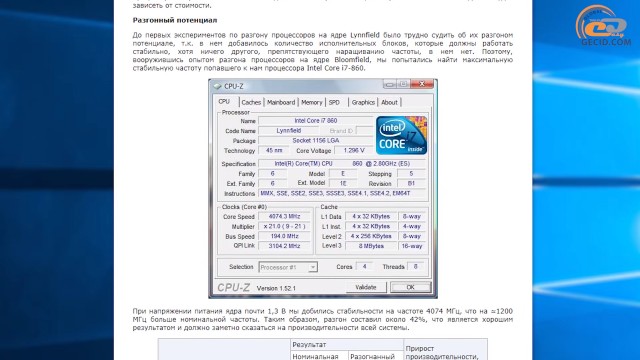
Task: Click the Threads value '8'
Action: pyautogui.click(x=416, y=267)
